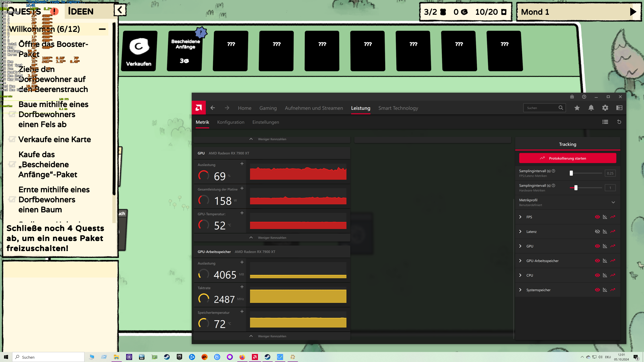
Task: Open the bug report icon in the title bar
Action: click(572, 97)
